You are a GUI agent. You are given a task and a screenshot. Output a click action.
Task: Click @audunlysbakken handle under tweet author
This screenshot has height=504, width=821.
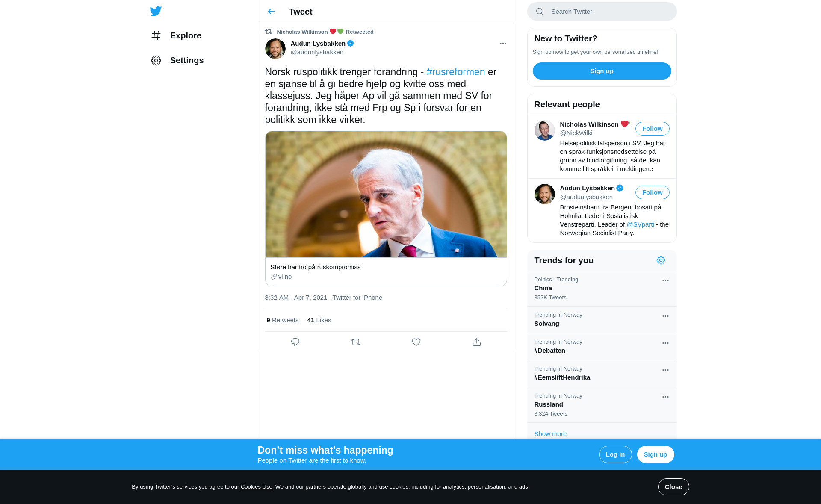[317, 52]
